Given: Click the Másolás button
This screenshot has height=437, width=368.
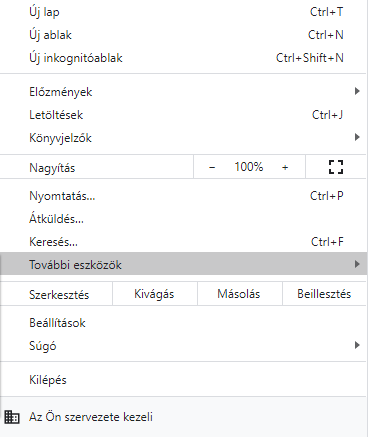Looking at the screenshot, I should click(x=239, y=294).
